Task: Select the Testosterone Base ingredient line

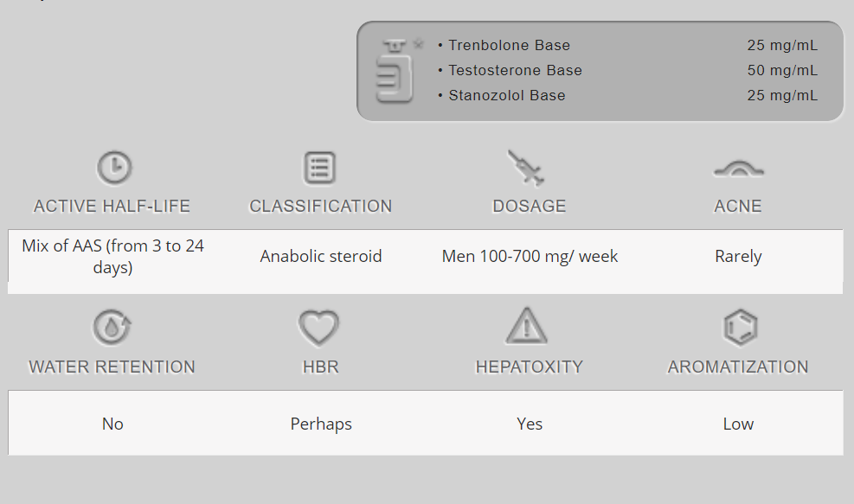Action: pyautogui.click(x=515, y=71)
